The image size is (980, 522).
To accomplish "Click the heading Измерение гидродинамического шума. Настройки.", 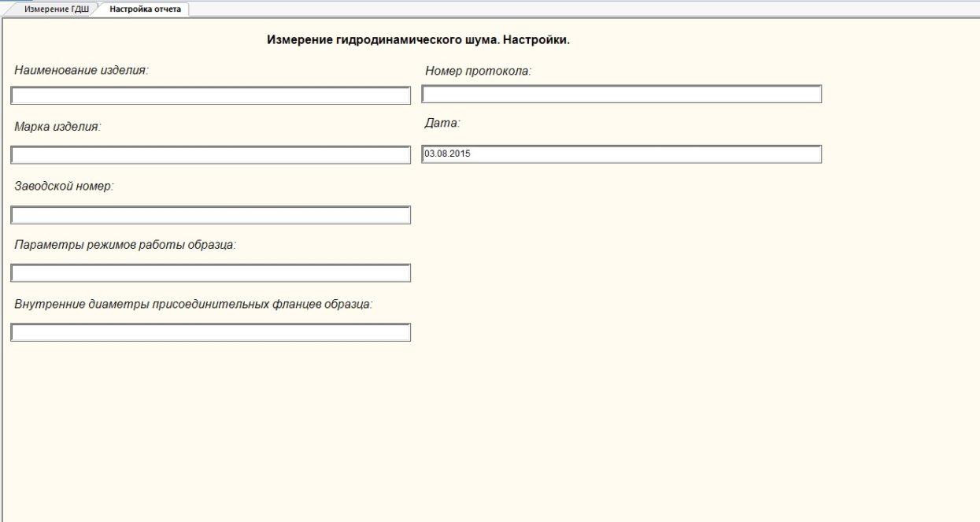I will point(418,39).
